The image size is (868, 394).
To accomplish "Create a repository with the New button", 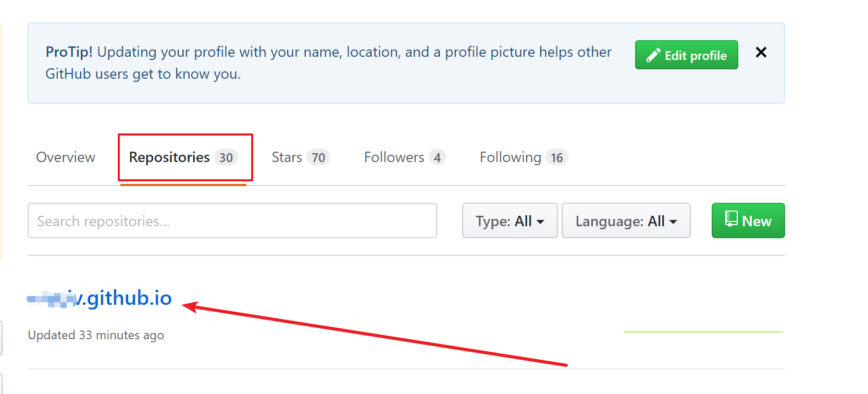I will 748,220.
